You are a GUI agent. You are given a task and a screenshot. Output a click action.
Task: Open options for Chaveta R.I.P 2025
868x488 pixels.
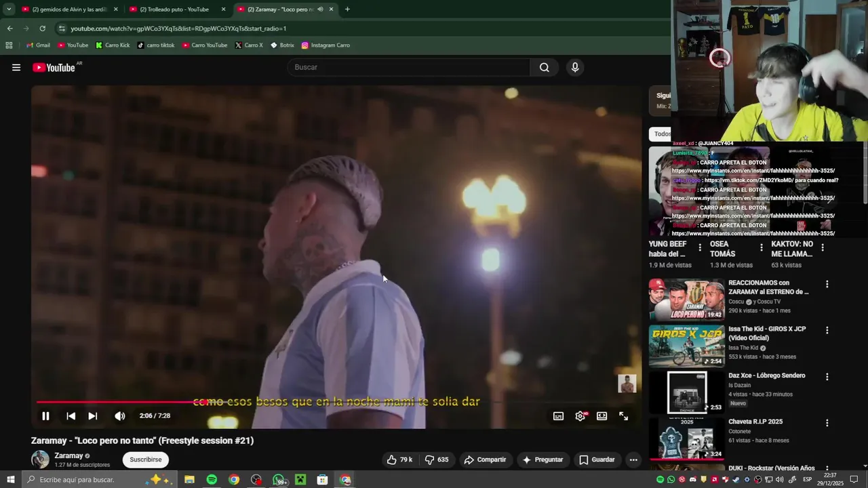(827, 423)
